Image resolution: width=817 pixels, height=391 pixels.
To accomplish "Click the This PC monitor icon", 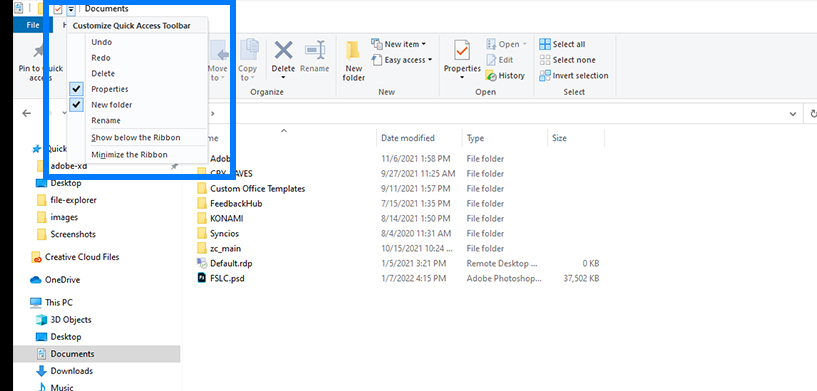I will [36, 303].
